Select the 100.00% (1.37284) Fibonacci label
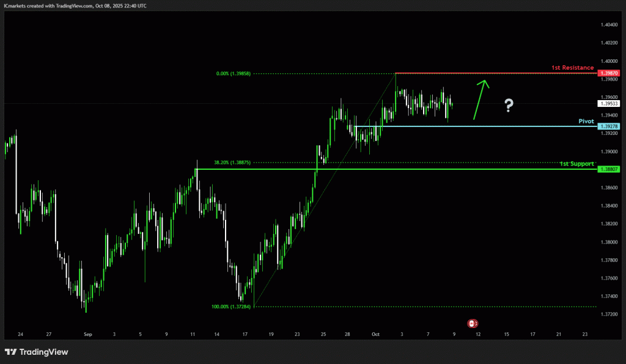The image size is (626, 364). 232,307
